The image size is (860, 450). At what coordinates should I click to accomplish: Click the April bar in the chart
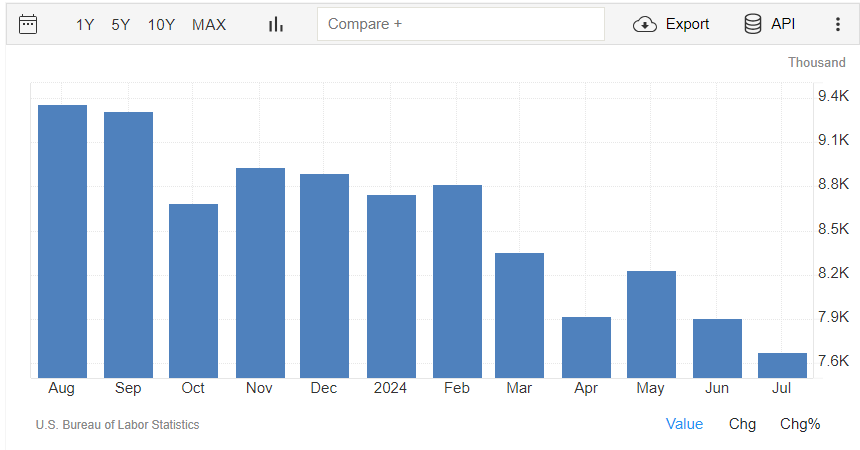tap(586, 347)
